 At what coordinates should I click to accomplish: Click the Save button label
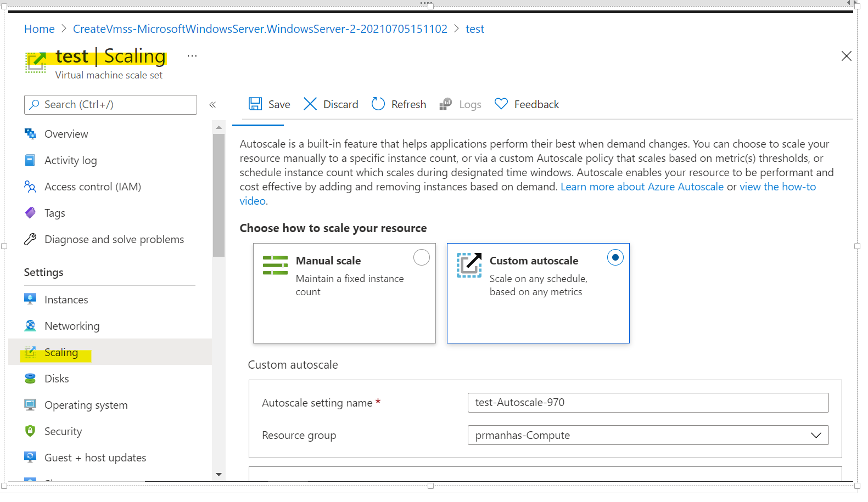tap(279, 104)
